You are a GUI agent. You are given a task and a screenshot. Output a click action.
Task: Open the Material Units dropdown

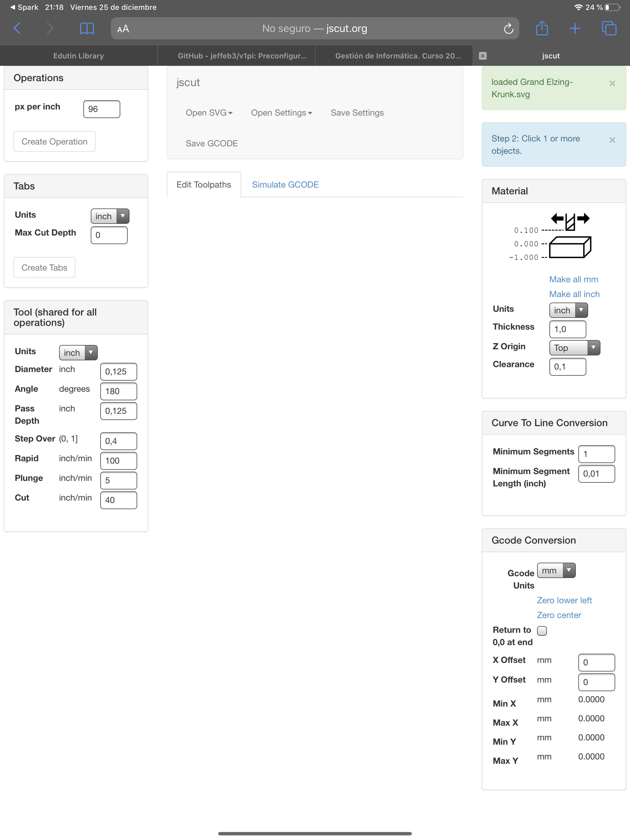(x=568, y=310)
